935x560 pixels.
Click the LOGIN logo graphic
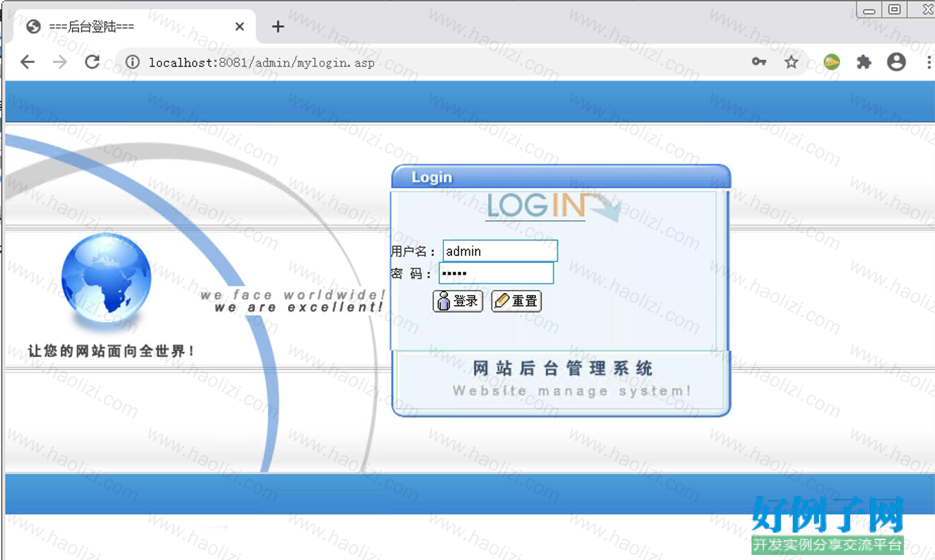coord(553,206)
